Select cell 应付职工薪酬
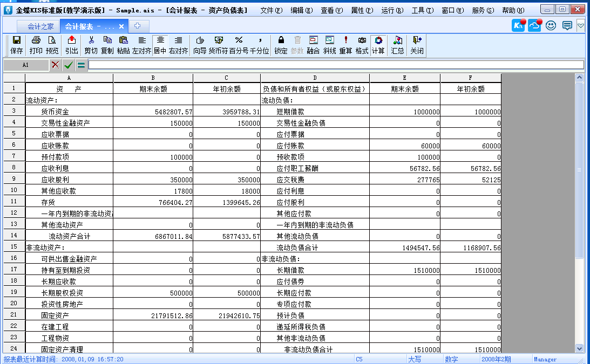The image size is (590, 364). click(315, 168)
